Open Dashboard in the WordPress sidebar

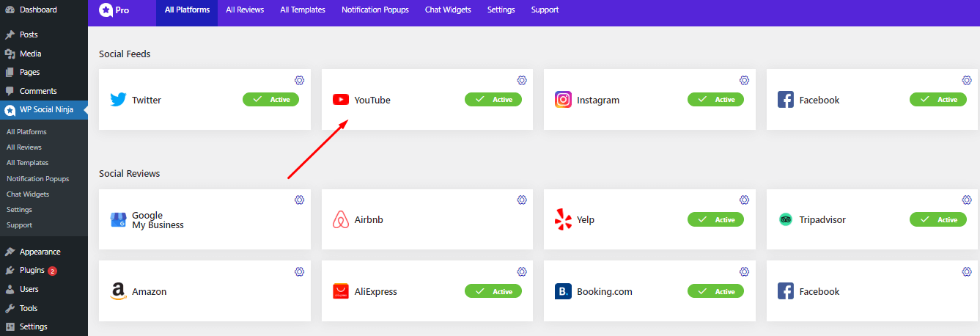pos(44,10)
